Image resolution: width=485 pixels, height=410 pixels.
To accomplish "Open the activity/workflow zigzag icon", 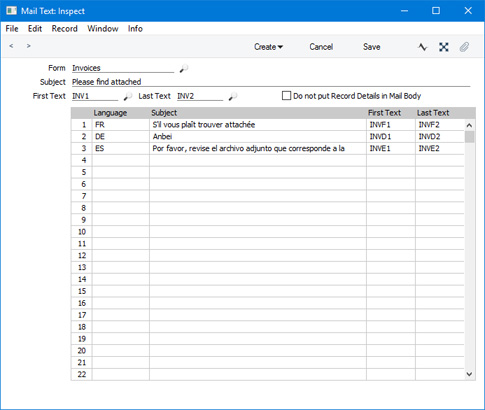I will [422, 47].
